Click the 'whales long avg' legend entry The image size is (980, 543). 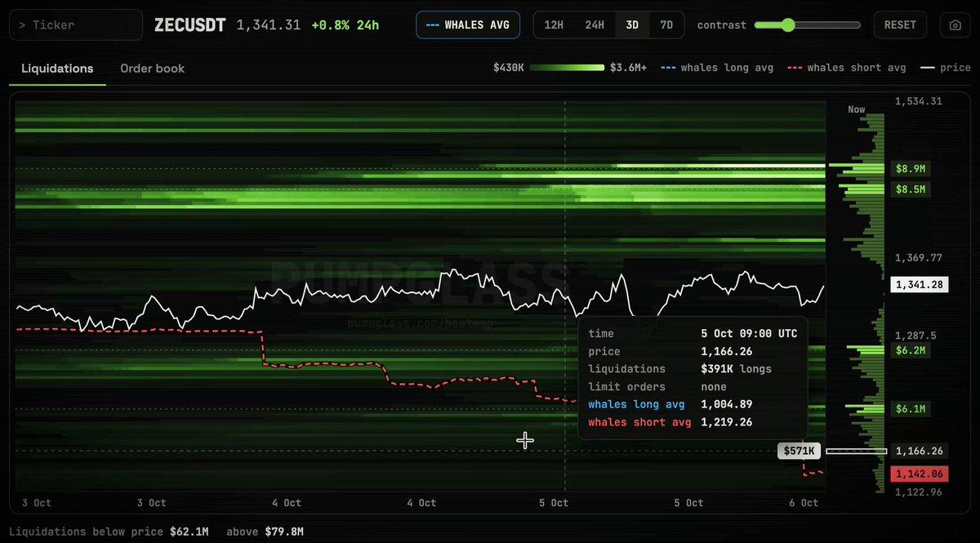coord(719,68)
